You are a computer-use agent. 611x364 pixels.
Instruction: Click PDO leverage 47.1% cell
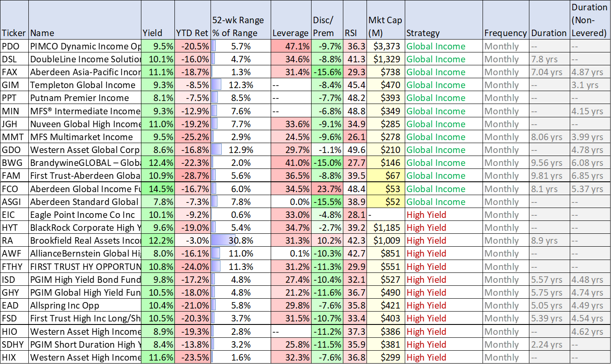(290, 46)
